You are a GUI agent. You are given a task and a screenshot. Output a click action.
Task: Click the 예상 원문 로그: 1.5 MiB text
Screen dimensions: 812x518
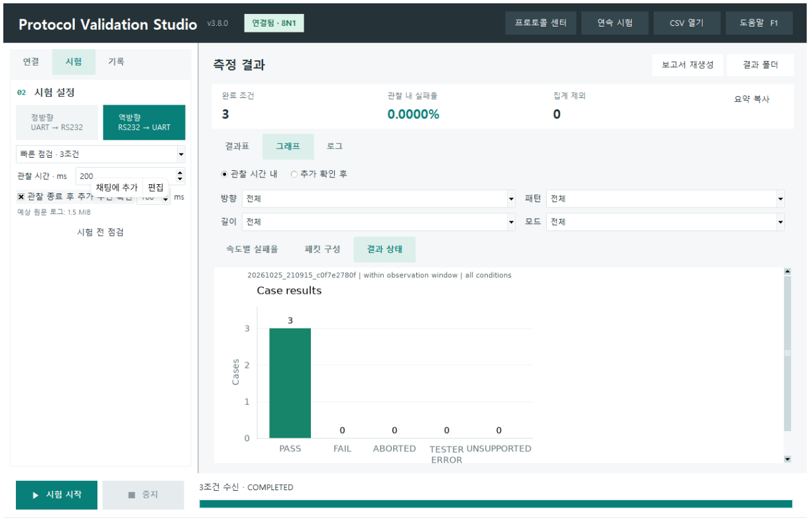point(54,213)
